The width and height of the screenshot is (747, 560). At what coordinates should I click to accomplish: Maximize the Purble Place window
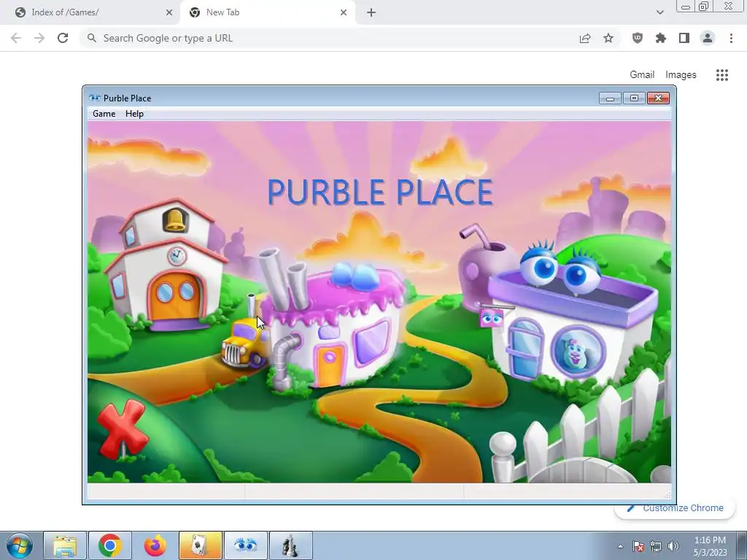tap(634, 98)
